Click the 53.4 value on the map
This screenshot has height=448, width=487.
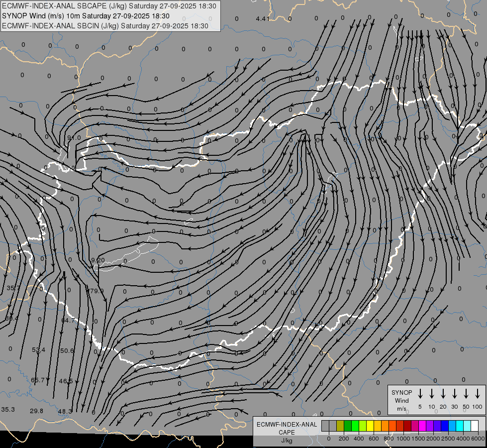(38, 350)
